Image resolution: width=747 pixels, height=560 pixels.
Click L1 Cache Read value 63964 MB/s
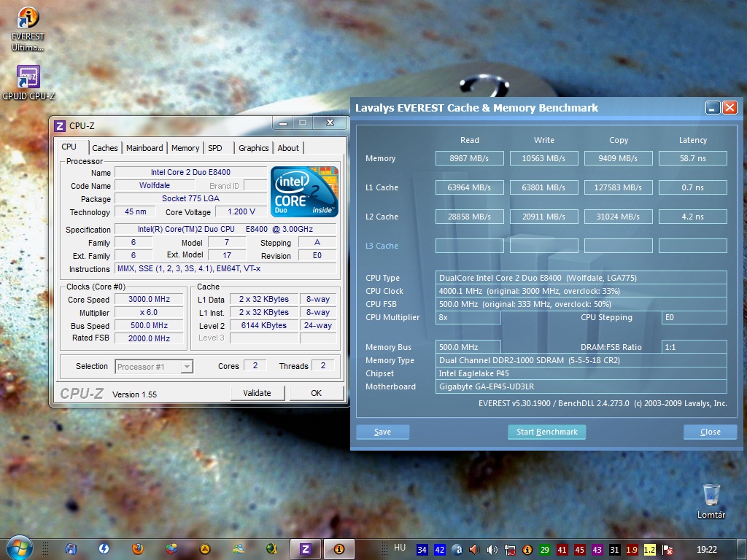tap(469, 187)
